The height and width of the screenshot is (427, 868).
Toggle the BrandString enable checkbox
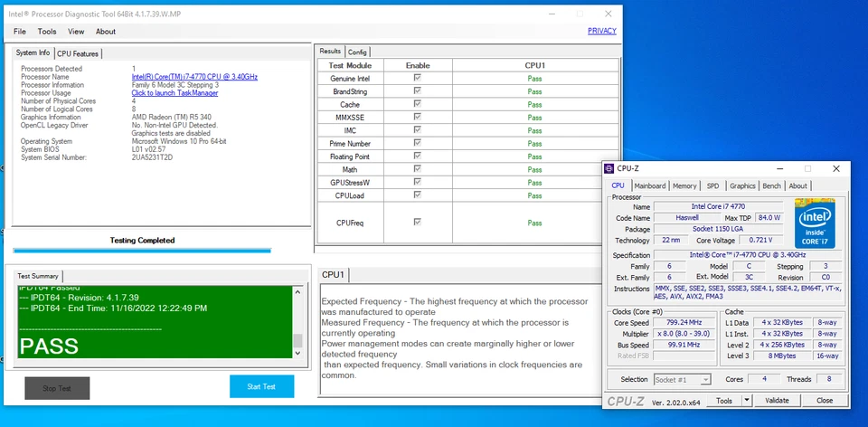(x=418, y=91)
